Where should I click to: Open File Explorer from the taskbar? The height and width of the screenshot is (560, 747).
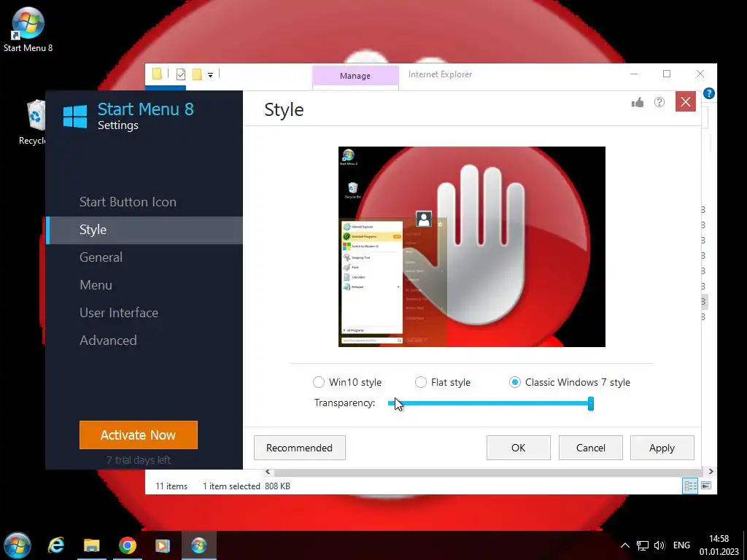pos(91,545)
